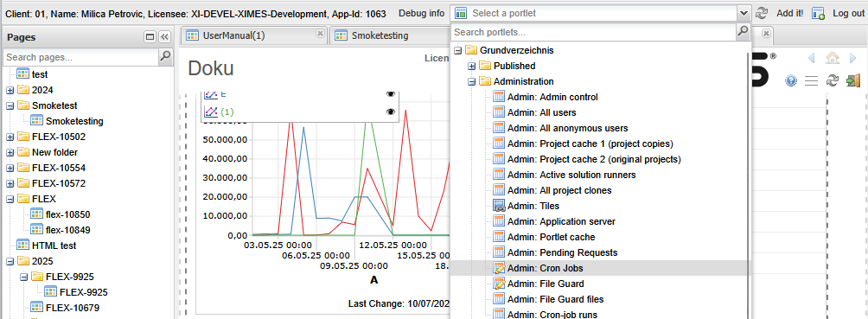Expand the Published folder in portlet tree

coord(472,66)
